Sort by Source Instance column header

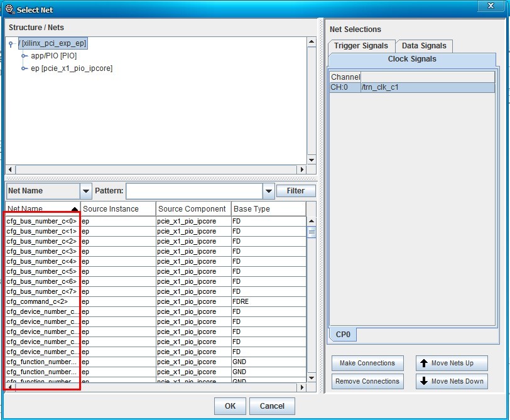click(x=118, y=208)
